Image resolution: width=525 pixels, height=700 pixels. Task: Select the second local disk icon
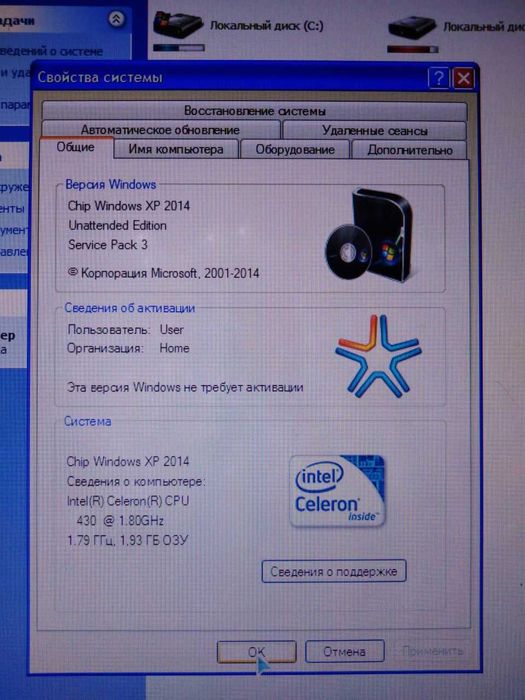(412, 27)
